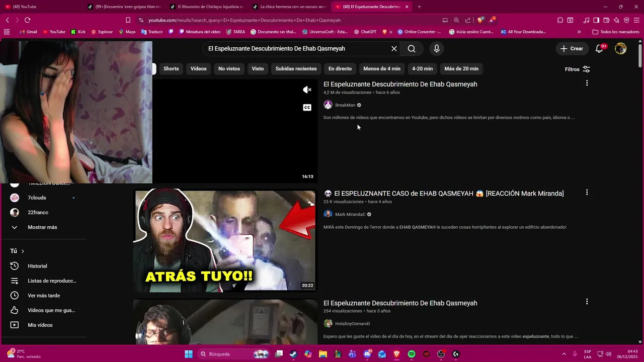Open the Brave Wallet icon
Image resolution: width=644 pixels, height=362 pixels.
click(606, 20)
